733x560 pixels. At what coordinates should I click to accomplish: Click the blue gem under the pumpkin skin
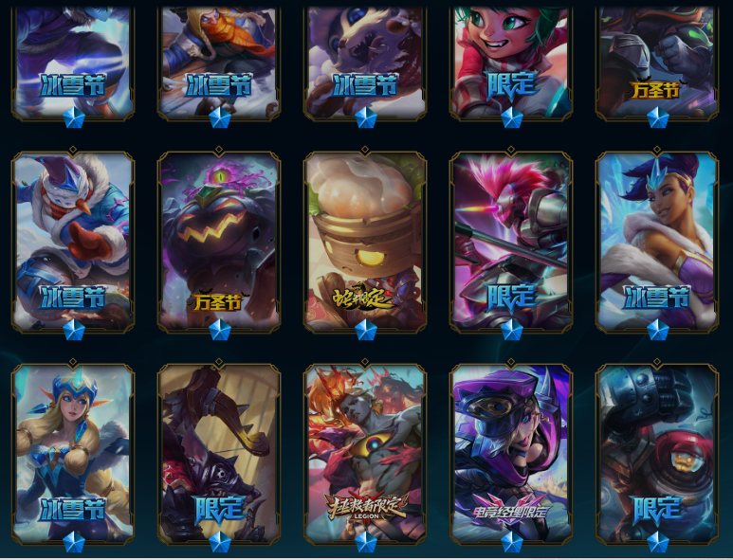(x=219, y=330)
